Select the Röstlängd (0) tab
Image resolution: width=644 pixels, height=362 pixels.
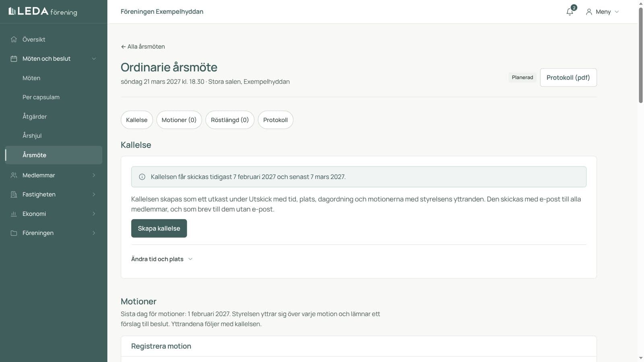pyautogui.click(x=230, y=120)
